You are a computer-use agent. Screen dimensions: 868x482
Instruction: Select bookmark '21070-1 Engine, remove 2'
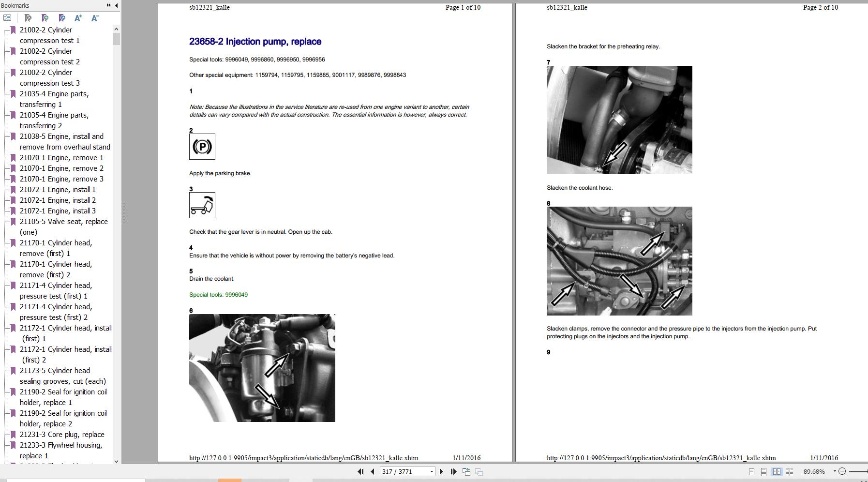(x=61, y=168)
